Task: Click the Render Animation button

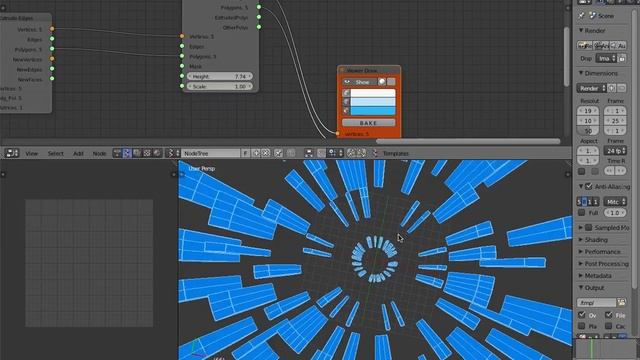Action: pos(602,46)
